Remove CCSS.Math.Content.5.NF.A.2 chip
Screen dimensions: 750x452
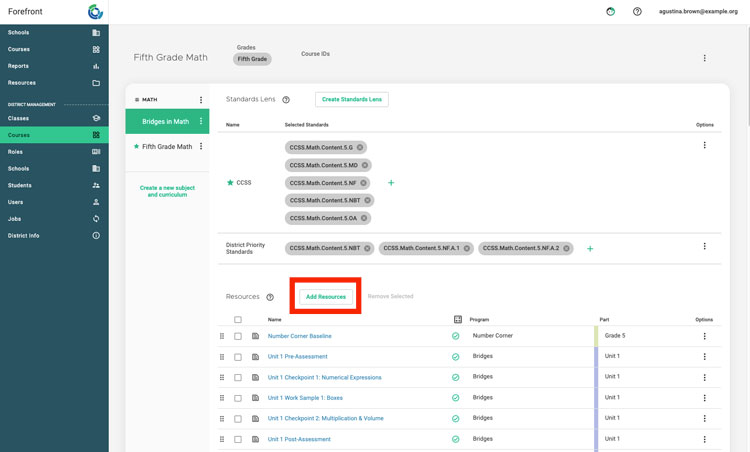pyautogui.click(x=566, y=248)
